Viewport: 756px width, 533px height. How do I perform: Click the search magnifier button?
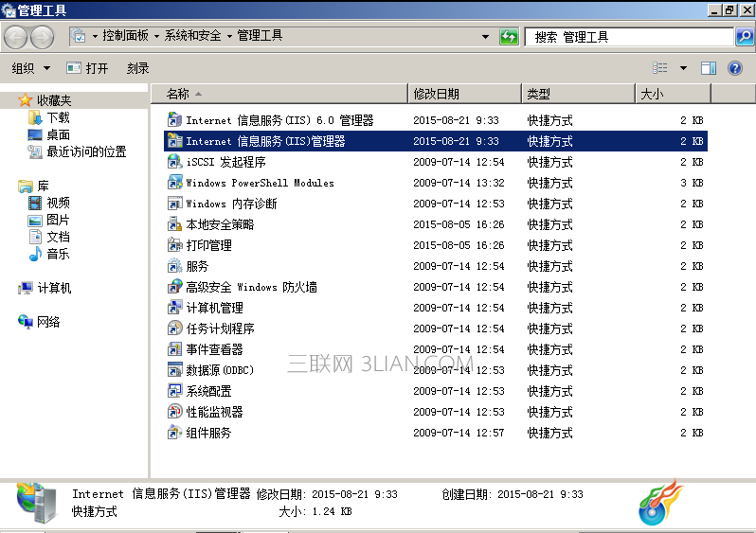(745, 37)
